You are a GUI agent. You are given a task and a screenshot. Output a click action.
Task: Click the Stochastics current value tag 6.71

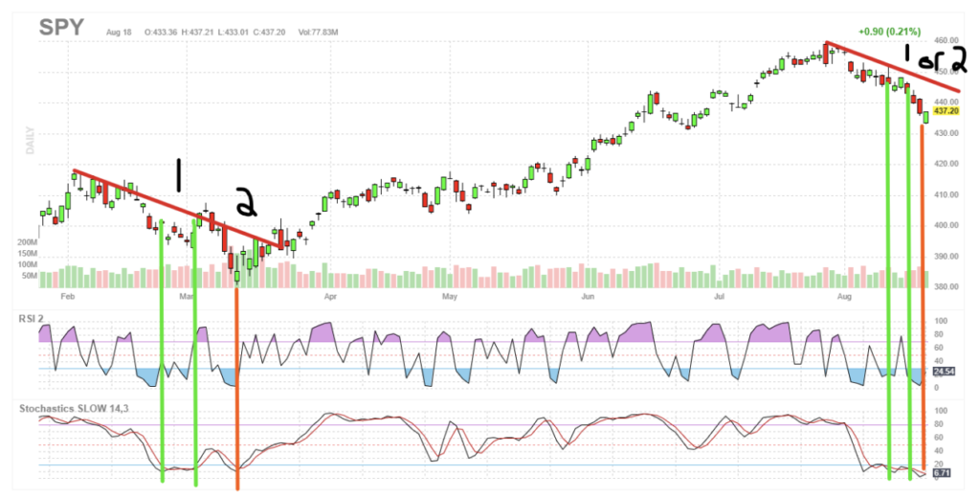coord(942,473)
